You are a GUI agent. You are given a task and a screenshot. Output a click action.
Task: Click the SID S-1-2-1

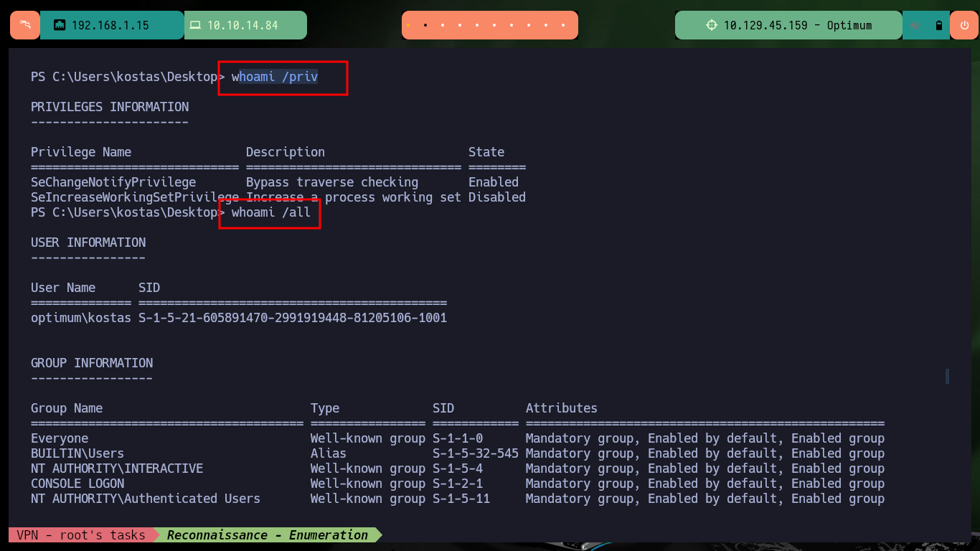click(x=458, y=484)
